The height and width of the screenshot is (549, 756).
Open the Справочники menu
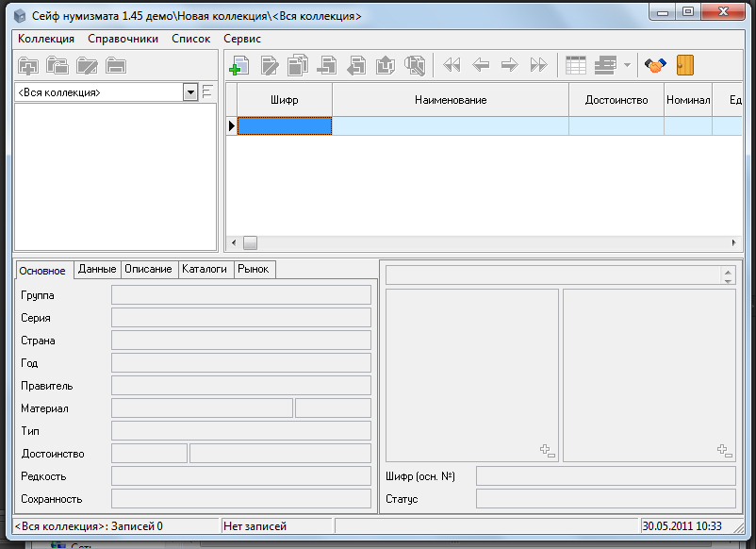pyautogui.click(x=123, y=39)
